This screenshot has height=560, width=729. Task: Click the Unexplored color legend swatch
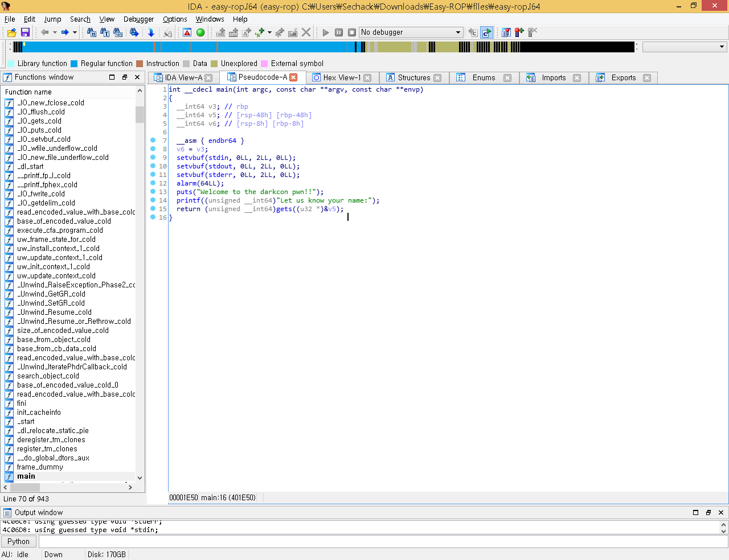[214, 64]
